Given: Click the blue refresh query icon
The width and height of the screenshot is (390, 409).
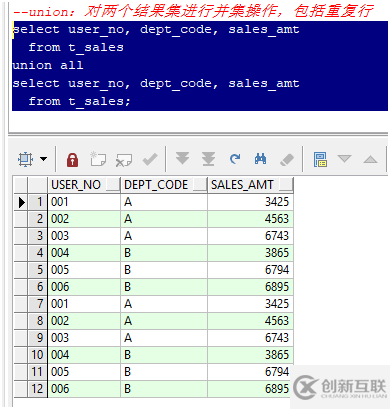Looking at the screenshot, I should (235, 159).
